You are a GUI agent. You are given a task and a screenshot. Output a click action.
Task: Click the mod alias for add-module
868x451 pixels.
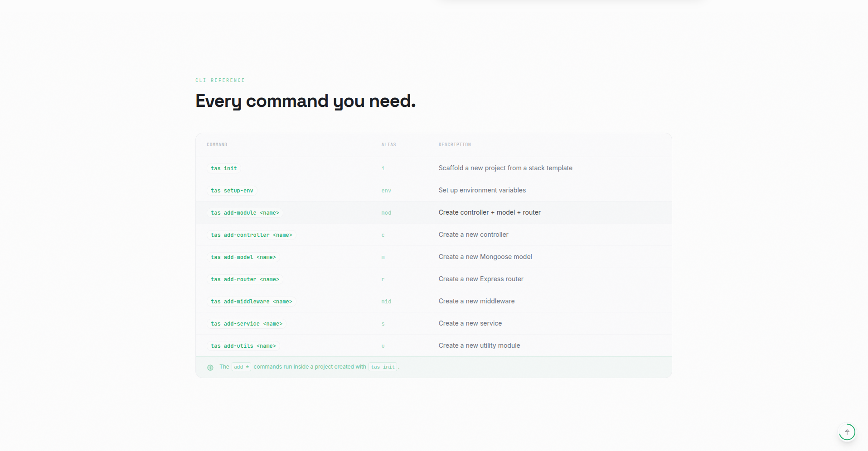[386, 212]
